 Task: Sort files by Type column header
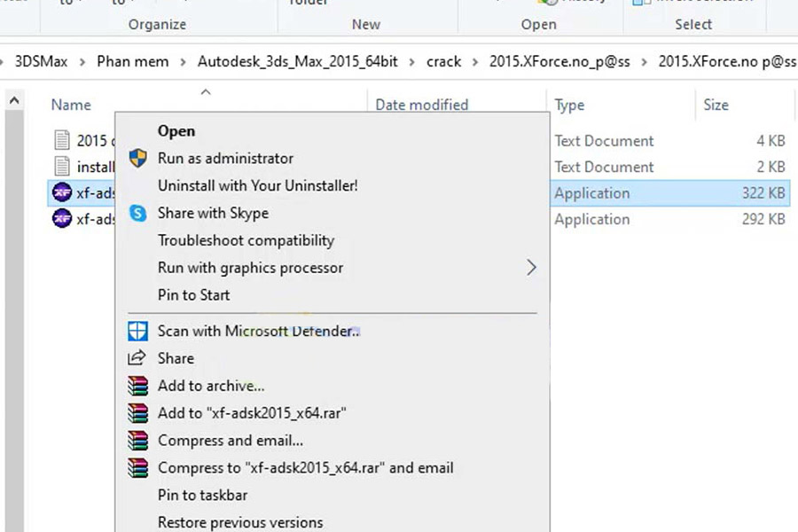pos(569,106)
